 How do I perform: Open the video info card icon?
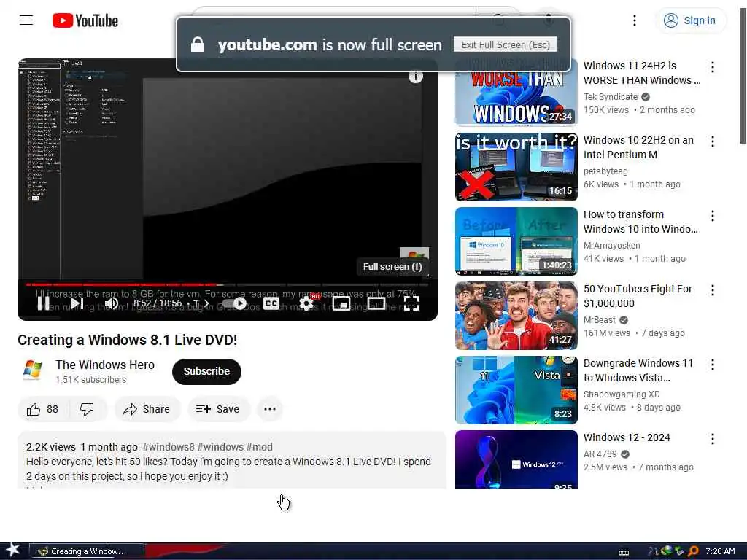pos(415,77)
